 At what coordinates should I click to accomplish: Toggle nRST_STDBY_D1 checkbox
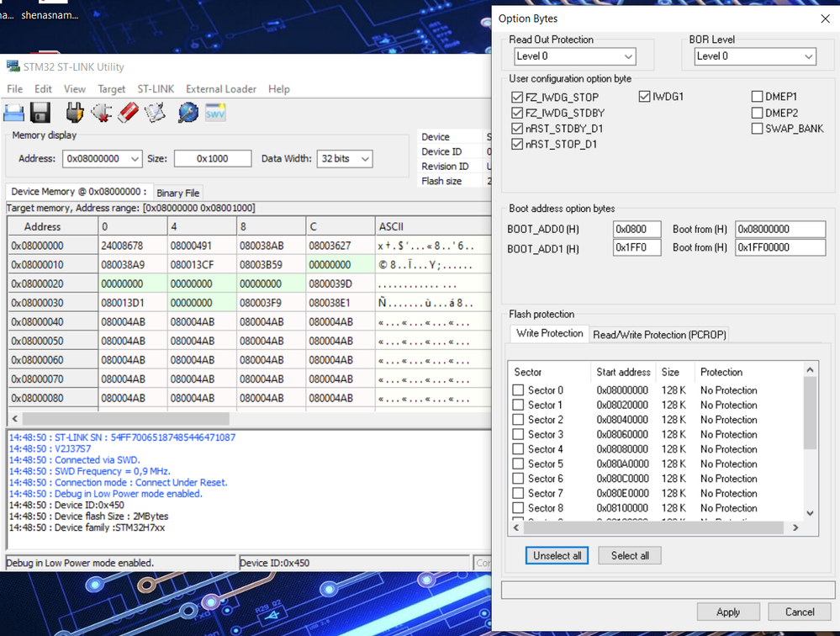click(517, 129)
